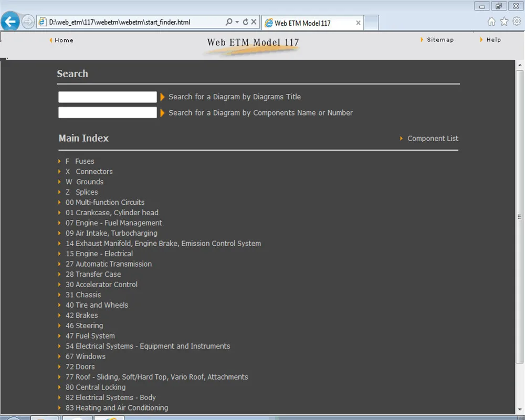Click the browser Forward arrow button
Viewport: 525px width, 420px height.
28,22
